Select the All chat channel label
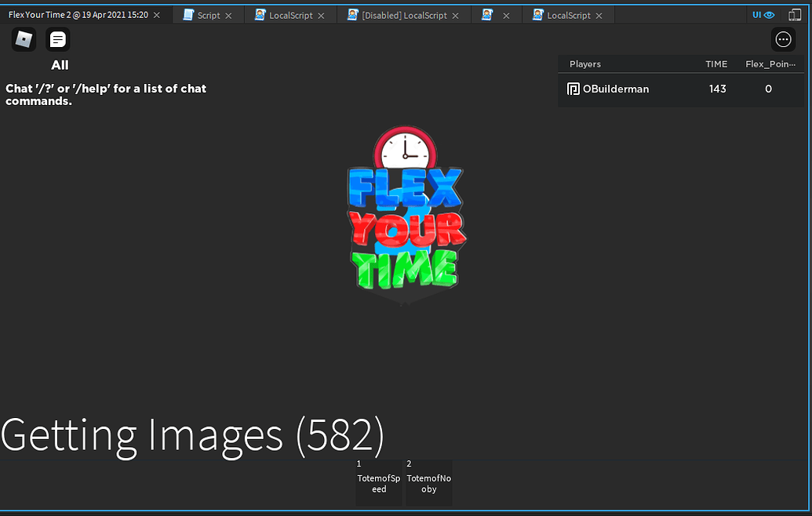This screenshot has width=812, height=516. [60, 65]
